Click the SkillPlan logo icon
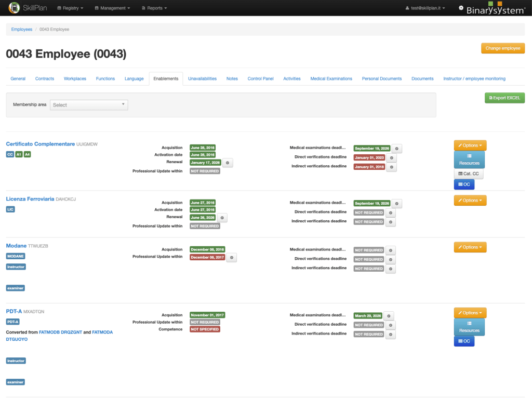This screenshot has width=532, height=399. (x=14, y=7)
